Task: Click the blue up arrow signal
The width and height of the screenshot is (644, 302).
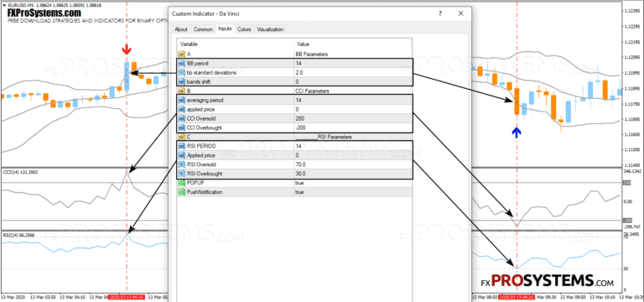Action: (517, 132)
